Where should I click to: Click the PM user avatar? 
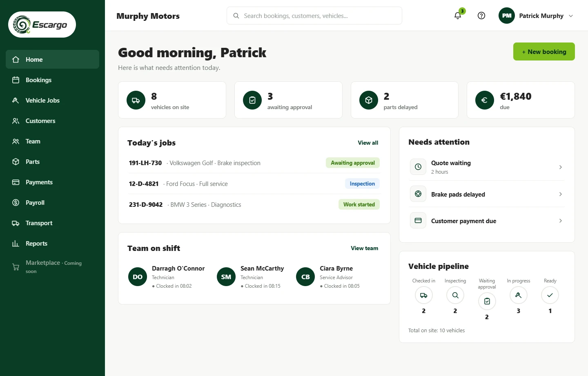pyautogui.click(x=507, y=16)
